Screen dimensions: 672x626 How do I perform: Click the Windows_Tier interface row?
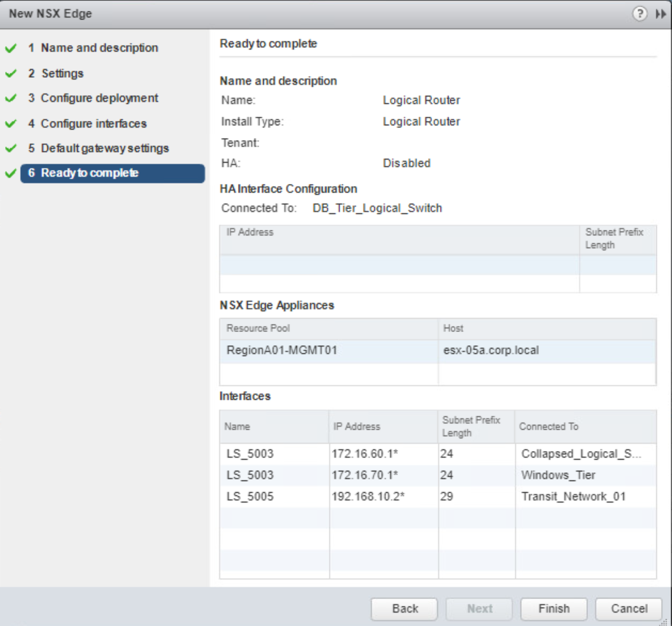pos(332,475)
